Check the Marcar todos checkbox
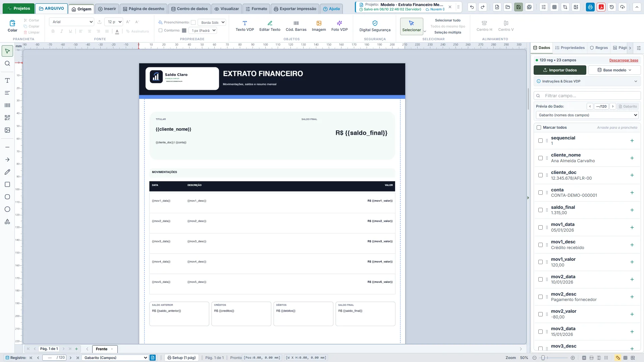This screenshot has height=362, width=644. coord(539,127)
